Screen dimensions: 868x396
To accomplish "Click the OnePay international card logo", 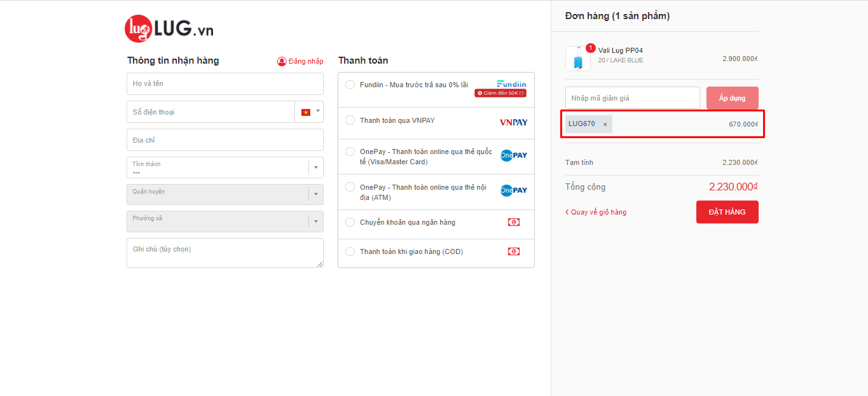I will point(513,155).
